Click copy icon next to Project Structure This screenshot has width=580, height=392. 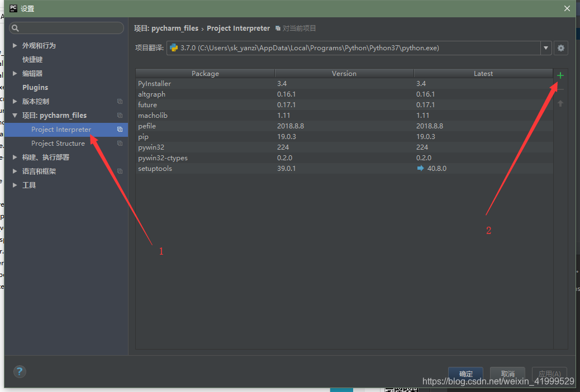pyautogui.click(x=120, y=143)
